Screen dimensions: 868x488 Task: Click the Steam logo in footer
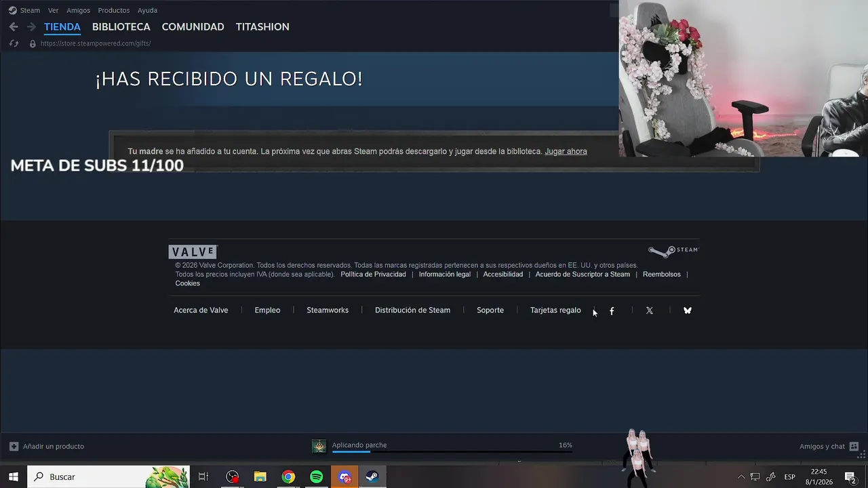[x=673, y=251]
